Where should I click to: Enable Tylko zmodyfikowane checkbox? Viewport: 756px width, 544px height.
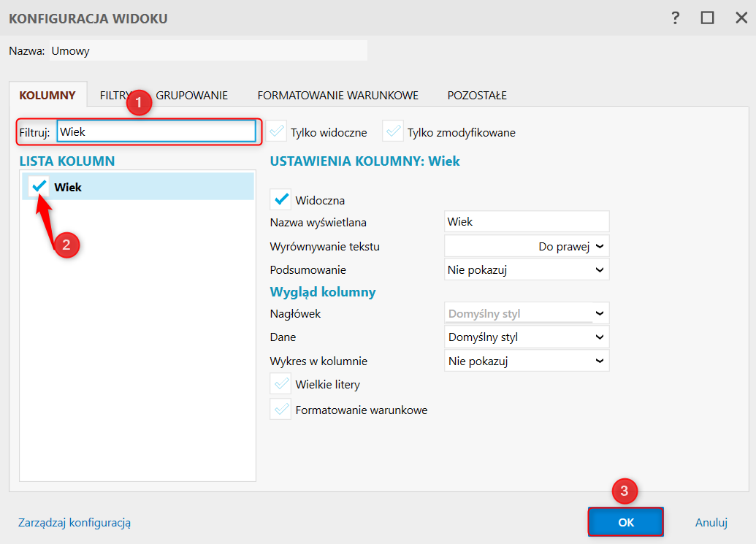393,131
